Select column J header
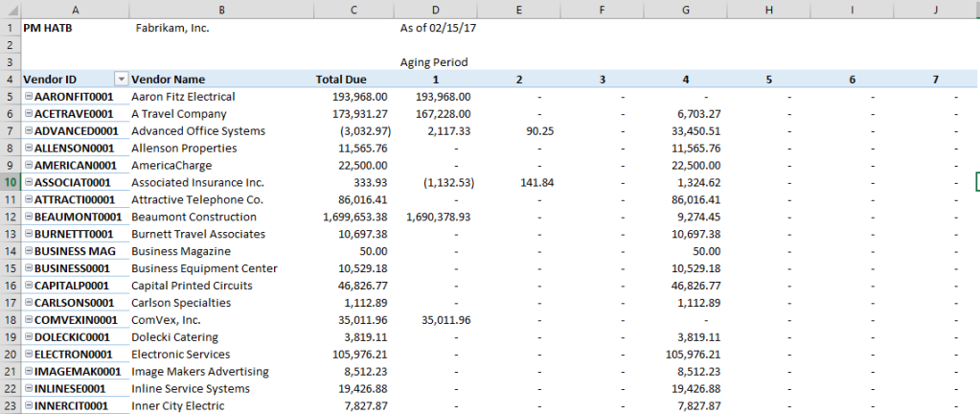The width and height of the screenshot is (980, 414). pos(936,10)
